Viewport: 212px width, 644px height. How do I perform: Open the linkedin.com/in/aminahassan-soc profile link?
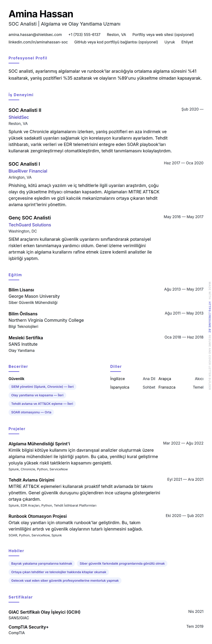coord(38,42)
